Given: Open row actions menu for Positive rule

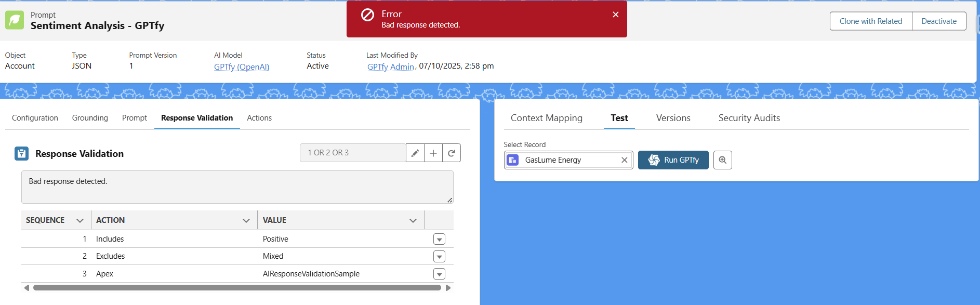Looking at the screenshot, I should (439, 239).
